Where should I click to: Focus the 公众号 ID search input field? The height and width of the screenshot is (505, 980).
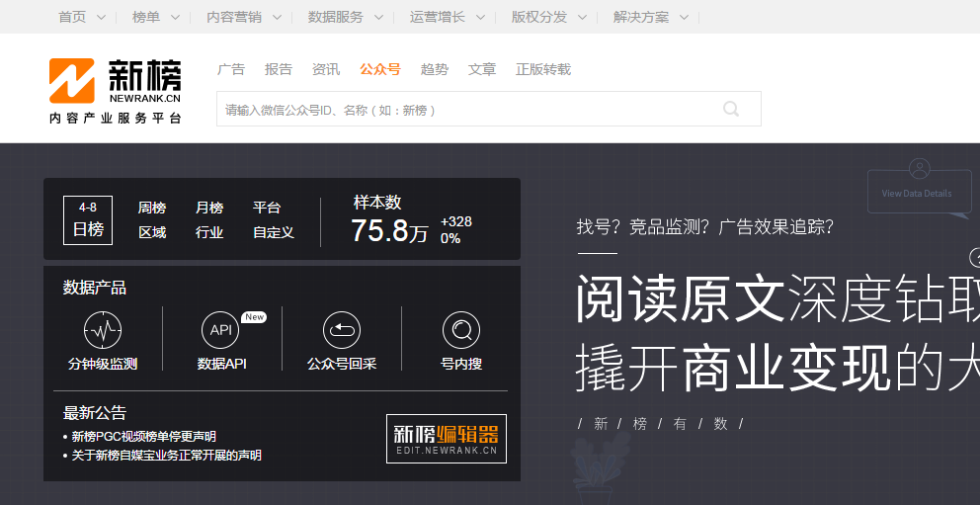click(x=489, y=109)
